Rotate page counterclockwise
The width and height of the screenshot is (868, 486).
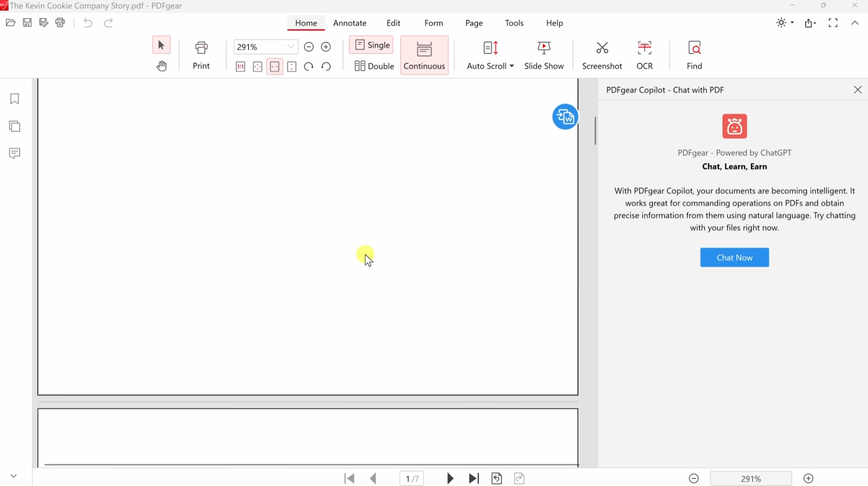326,67
